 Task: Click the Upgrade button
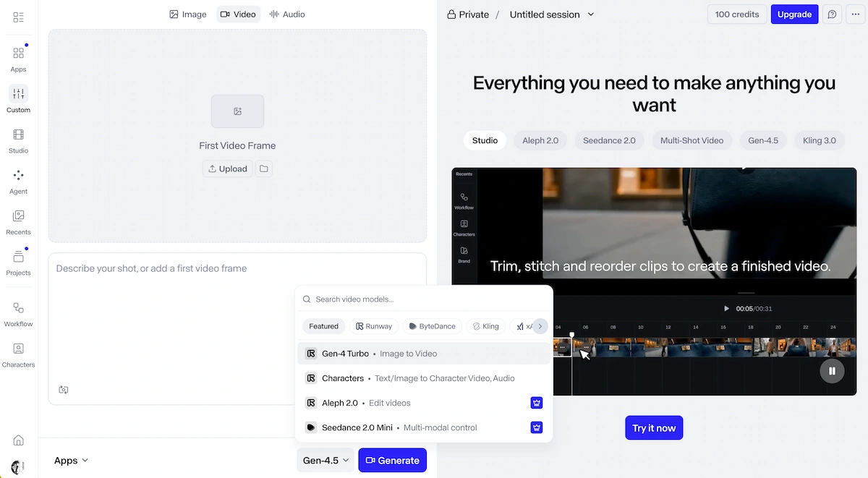point(794,14)
